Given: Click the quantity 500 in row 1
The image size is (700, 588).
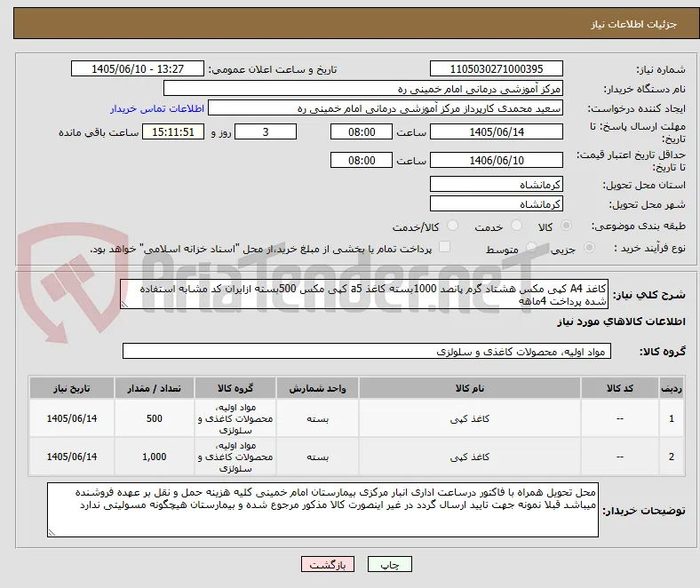Looking at the screenshot, I should click(154, 418).
